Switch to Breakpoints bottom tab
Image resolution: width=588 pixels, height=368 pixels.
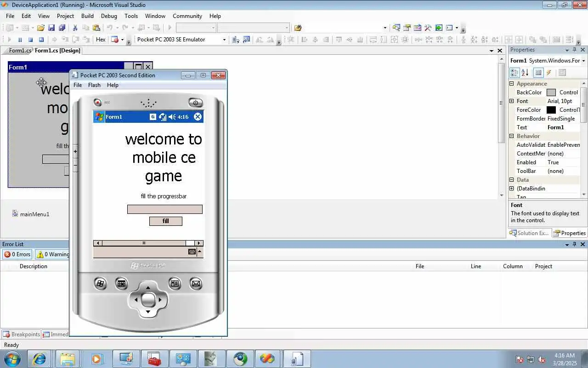21,334
